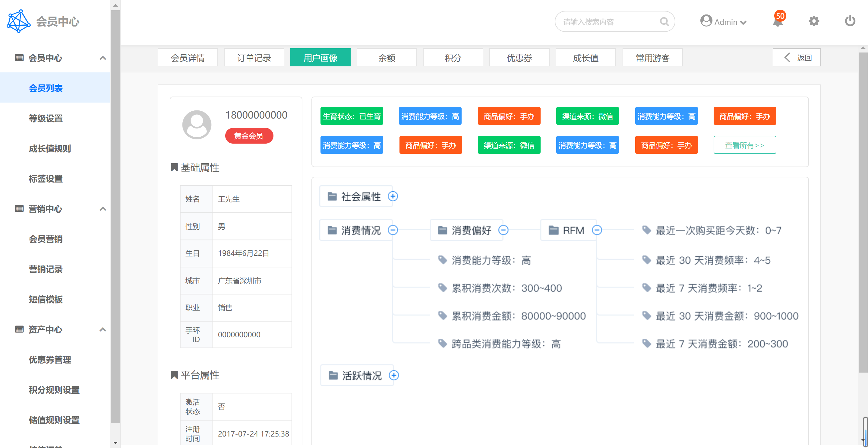
Task: Click tag icon beside 累积消费金额
Action: pos(442,316)
